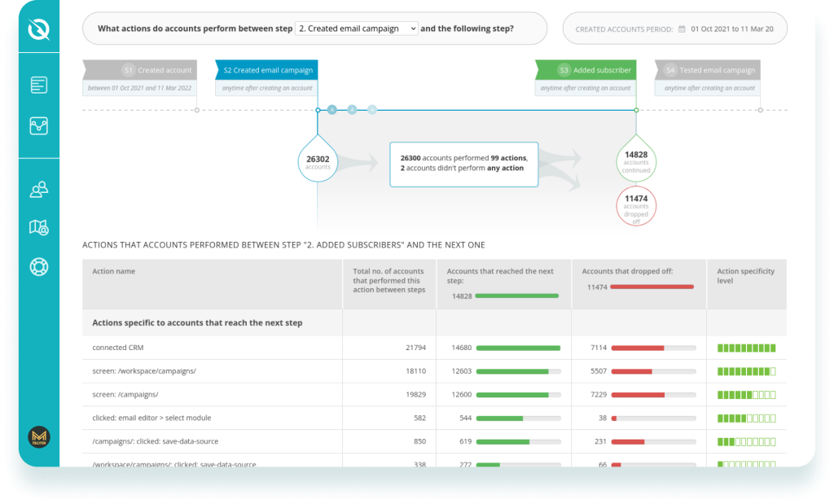Click the 19829 total accounts value
Image resolution: width=834 pixels, height=504 pixels.
416,394
